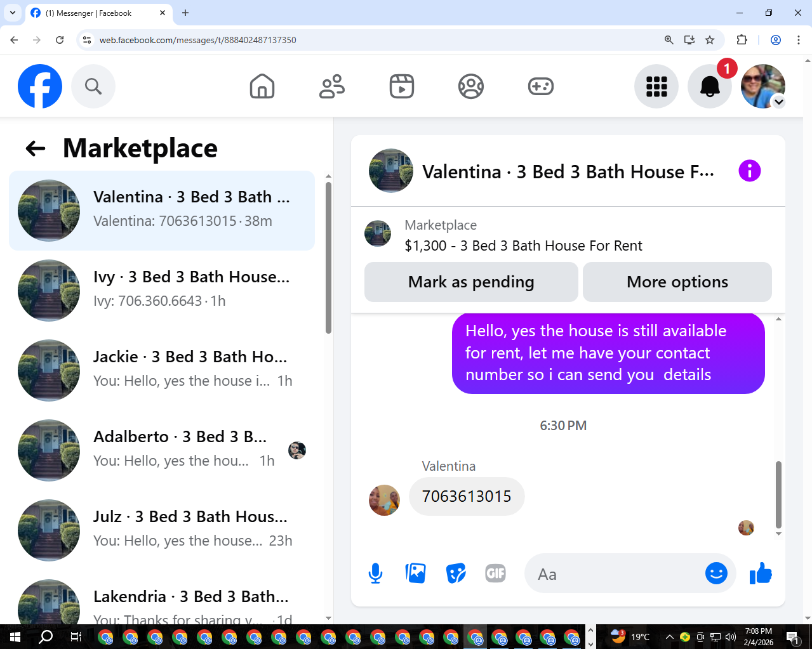Image resolution: width=812 pixels, height=649 pixels.
Task: Open a new browser tab
Action: (x=185, y=13)
